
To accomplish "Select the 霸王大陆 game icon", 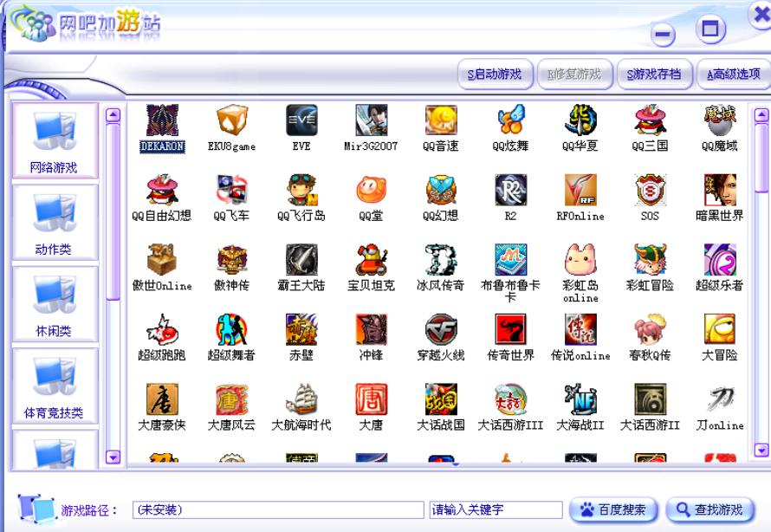I will click(x=302, y=260).
